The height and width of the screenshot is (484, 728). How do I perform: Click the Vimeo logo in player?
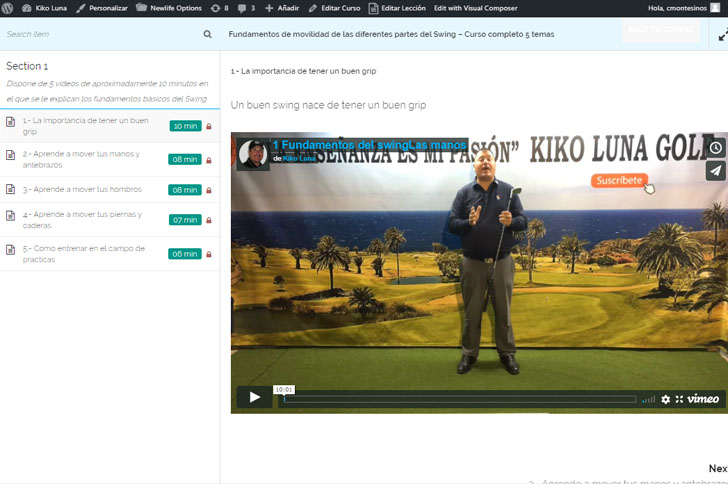(703, 399)
